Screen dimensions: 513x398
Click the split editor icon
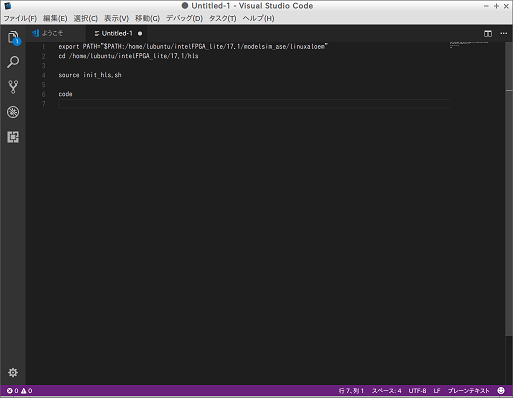pos(488,33)
